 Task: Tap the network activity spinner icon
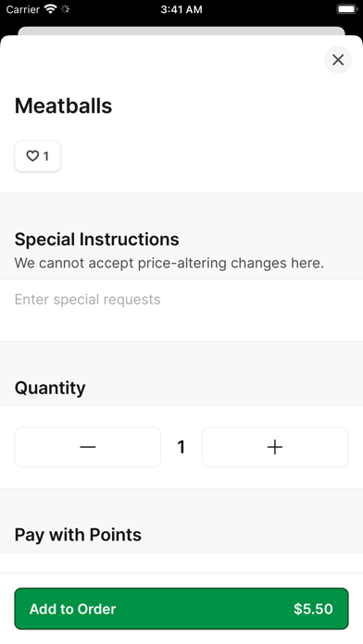(x=65, y=9)
